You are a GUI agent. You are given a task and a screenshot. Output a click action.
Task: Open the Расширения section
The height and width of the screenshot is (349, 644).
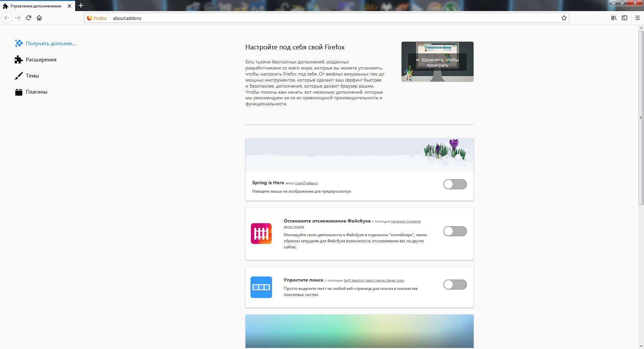click(36, 59)
